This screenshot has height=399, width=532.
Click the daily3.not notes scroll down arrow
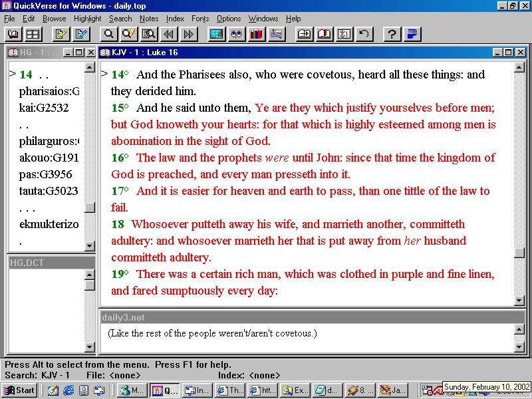pyautogui.click(x=519, y=346)
